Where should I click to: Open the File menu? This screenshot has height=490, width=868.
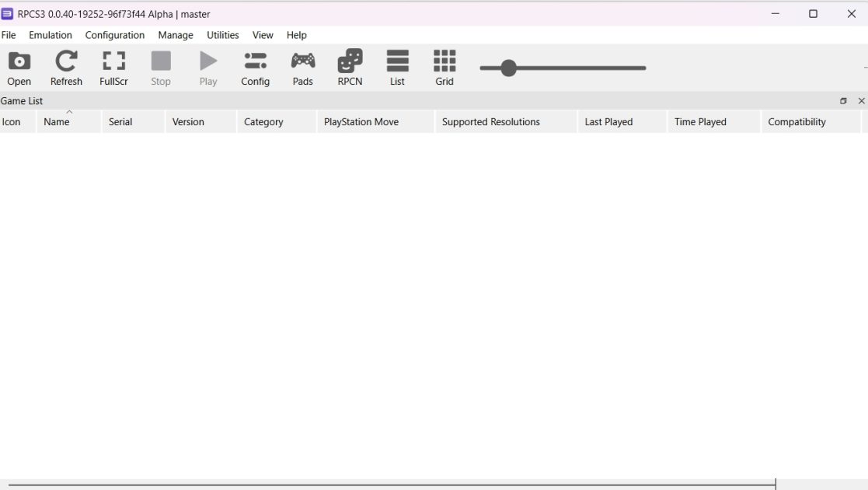coord(9,35)
